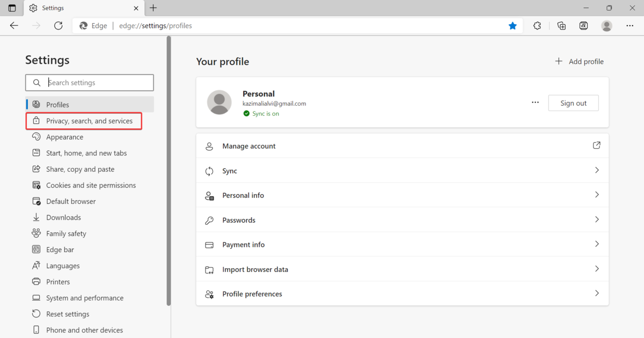The height and width of the screenshot is (338, 644).
Task: Click the Personal profile avatar picture
Action: tap(219, 102)
